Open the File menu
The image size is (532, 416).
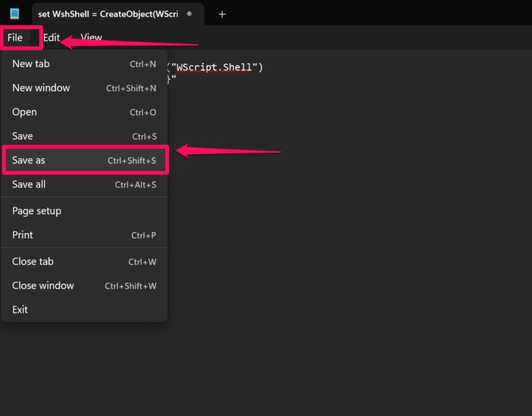click(15, 37)
